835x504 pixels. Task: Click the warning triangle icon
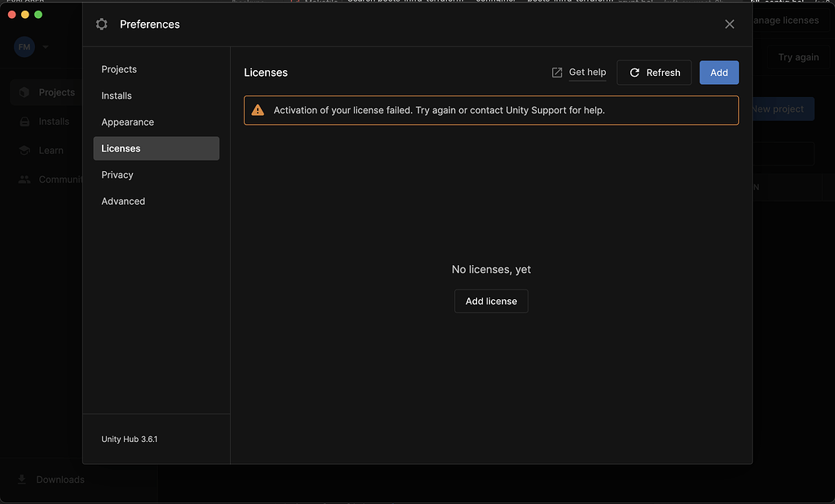[x=258, y=110]
